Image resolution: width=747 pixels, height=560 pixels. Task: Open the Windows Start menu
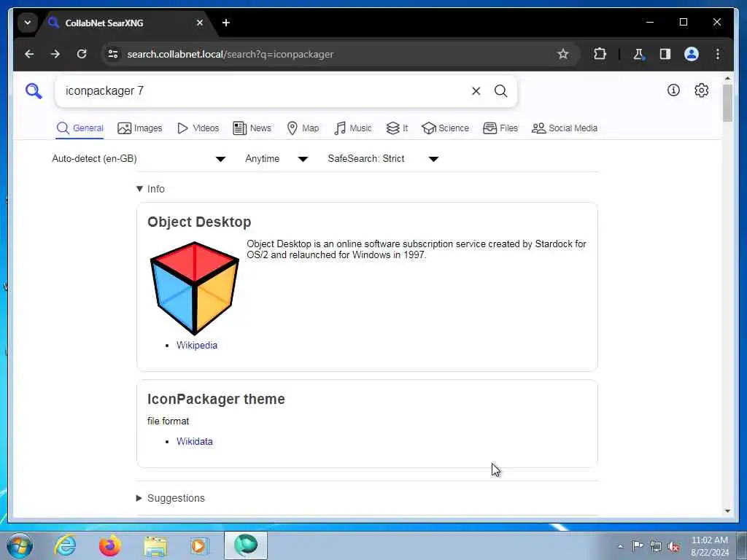pos(20,545)
